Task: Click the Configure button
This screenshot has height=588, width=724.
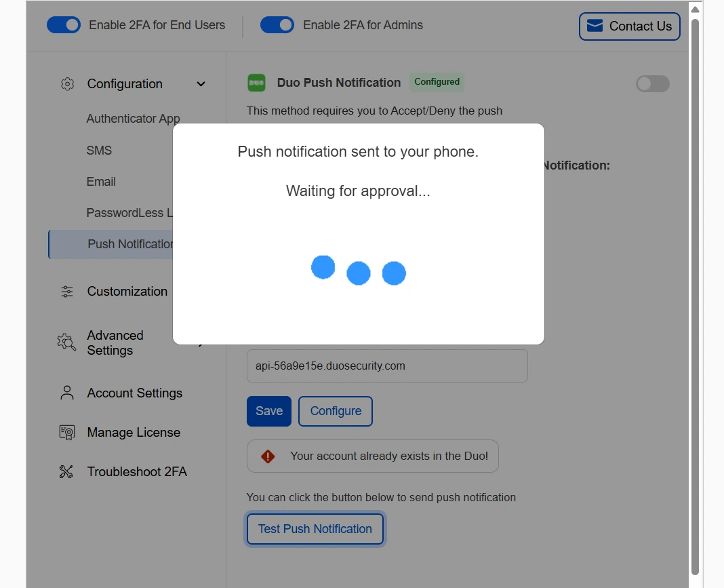Action: pyautogui.click(x=335, y=411)
